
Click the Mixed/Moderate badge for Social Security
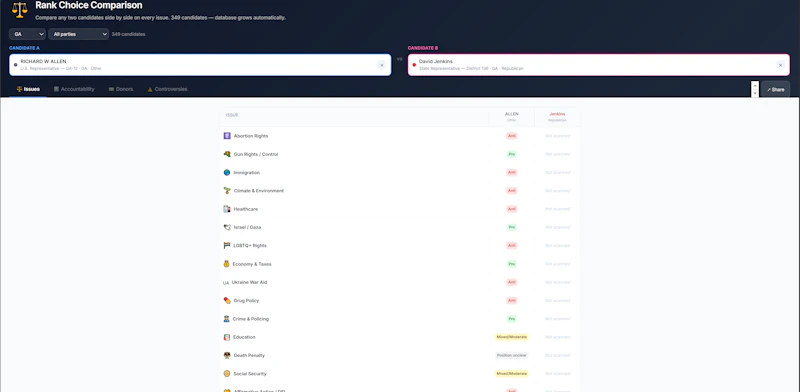tap(512, 374)
